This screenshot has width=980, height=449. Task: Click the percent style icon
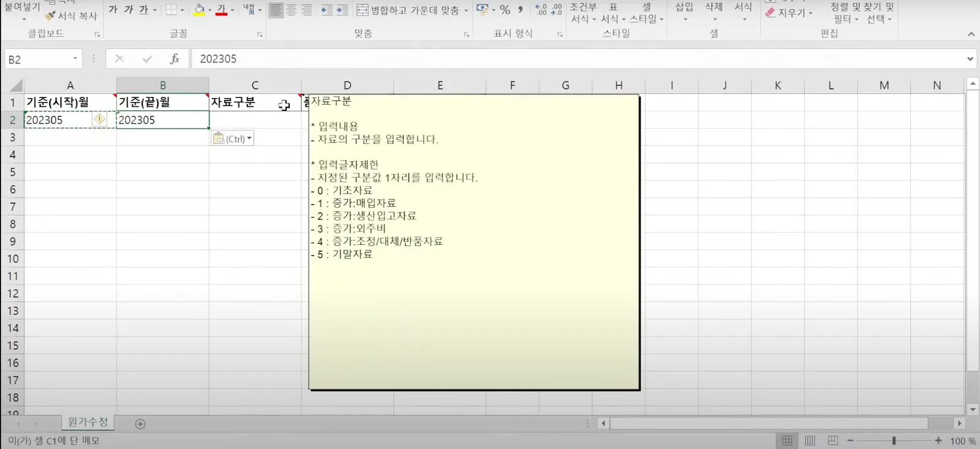click(x=505, y=10)
